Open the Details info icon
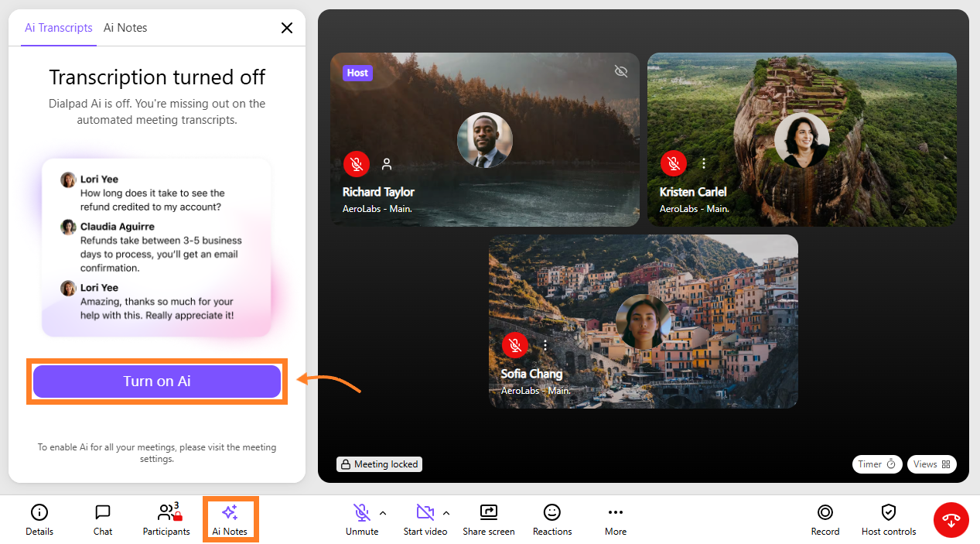Image resolution: width=980 pixels, height=544 pixels. pyautogui.click(x=39, y=512)
